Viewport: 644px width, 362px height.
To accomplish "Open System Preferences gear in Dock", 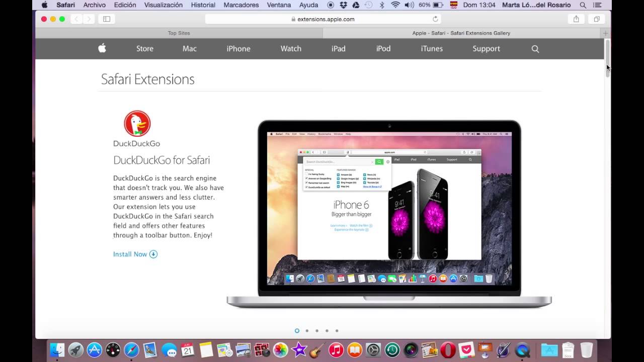I will (373, 350).
